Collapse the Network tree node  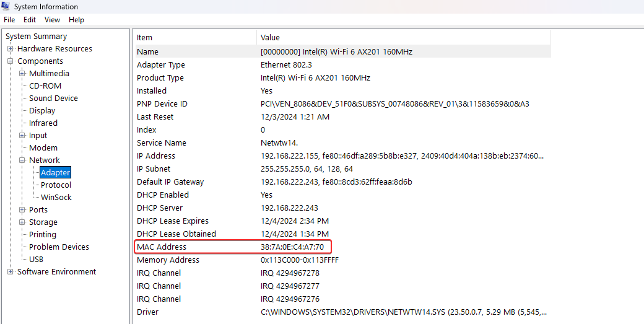[22, 160]
